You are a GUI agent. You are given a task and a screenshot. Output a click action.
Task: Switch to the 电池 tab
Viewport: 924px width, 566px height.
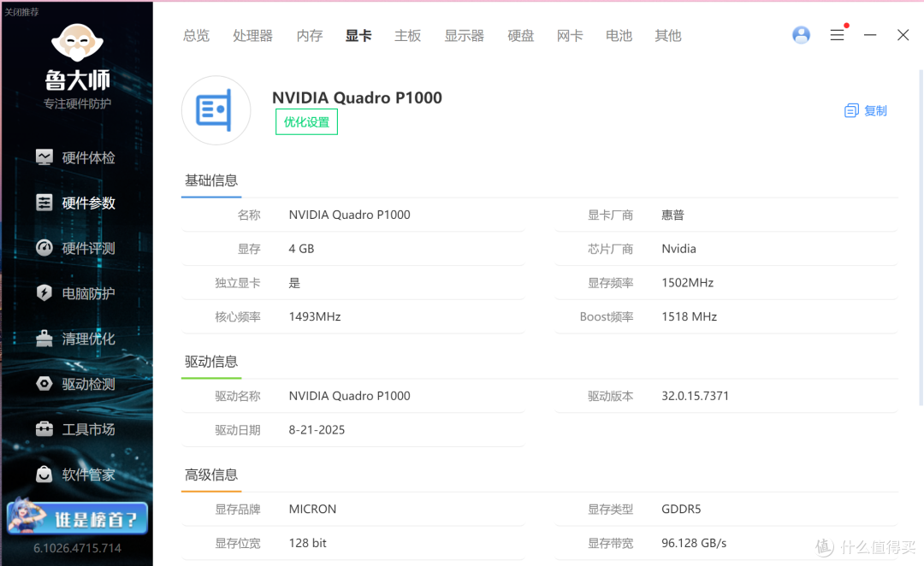pyautogui.click(x=619, y=36)
